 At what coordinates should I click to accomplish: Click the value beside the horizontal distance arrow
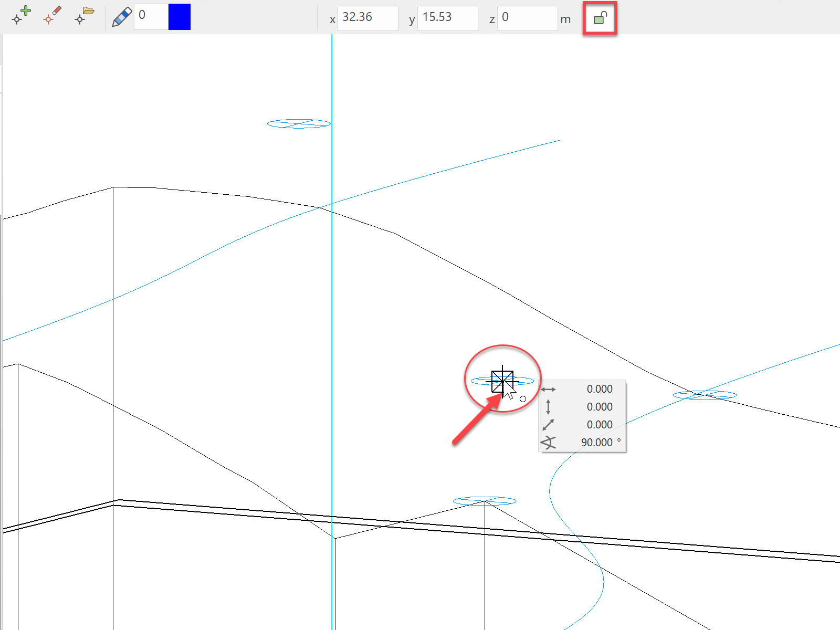(599, 389)
